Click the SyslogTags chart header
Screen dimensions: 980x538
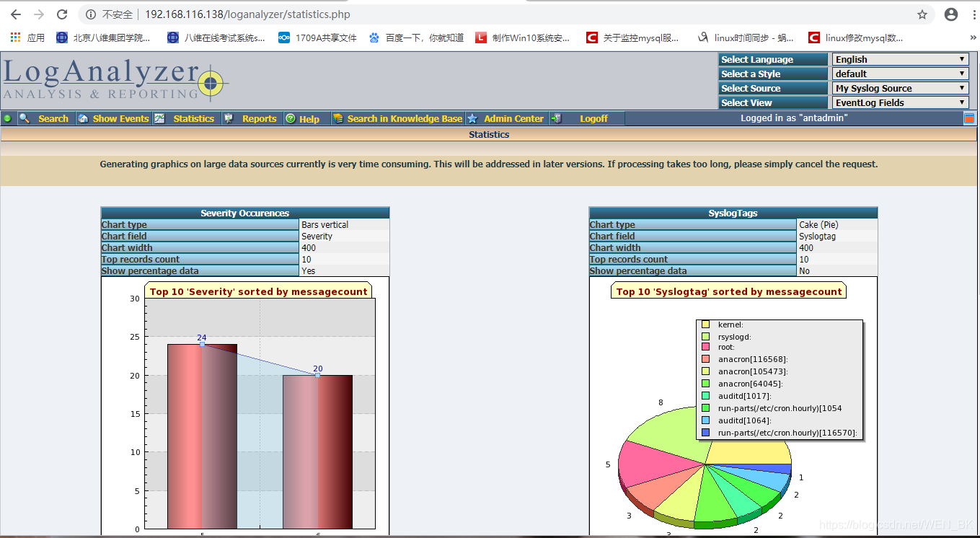[x=733, y=213]
